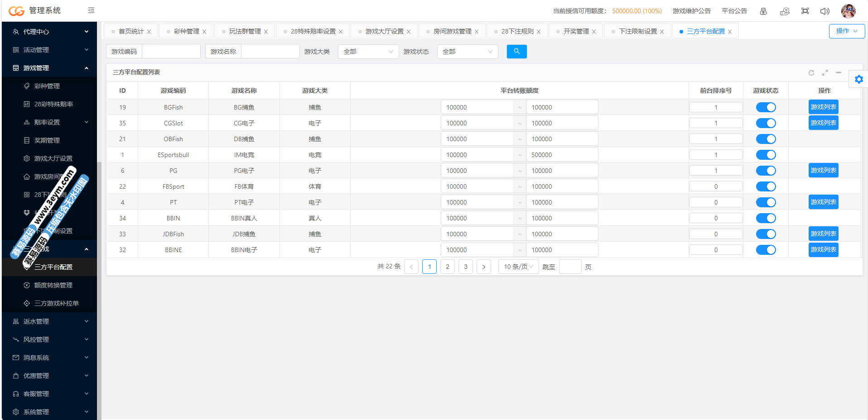
Task: Click the blue search magnifier button
Action: coord(516,52)
